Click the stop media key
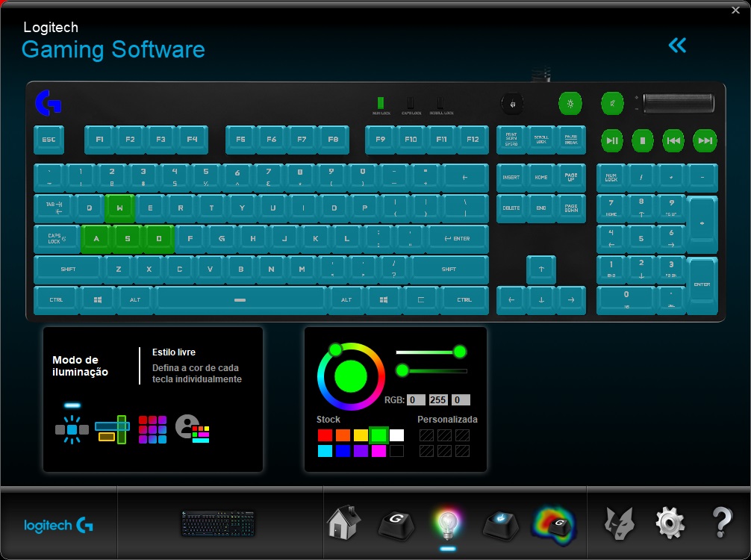 coord(643,140)
